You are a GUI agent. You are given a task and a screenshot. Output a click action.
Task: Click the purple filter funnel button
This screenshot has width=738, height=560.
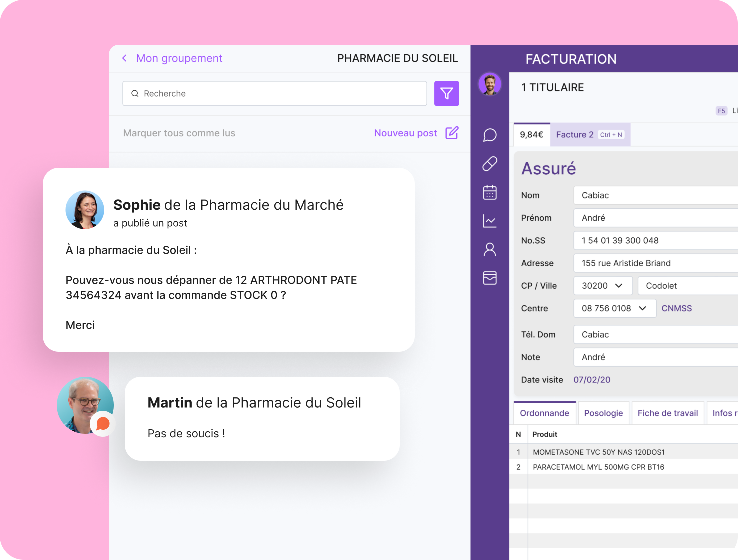click(x=446, y=93)
